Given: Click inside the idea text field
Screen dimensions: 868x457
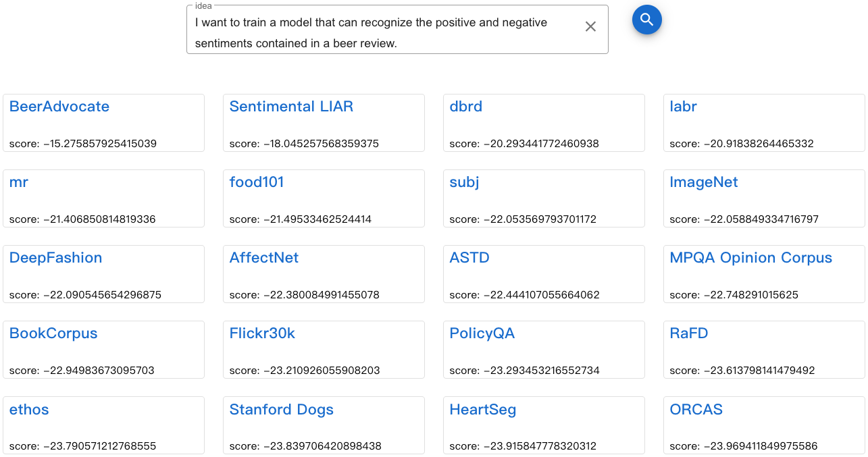Looking at the screenshot, I should pos(378,32).
